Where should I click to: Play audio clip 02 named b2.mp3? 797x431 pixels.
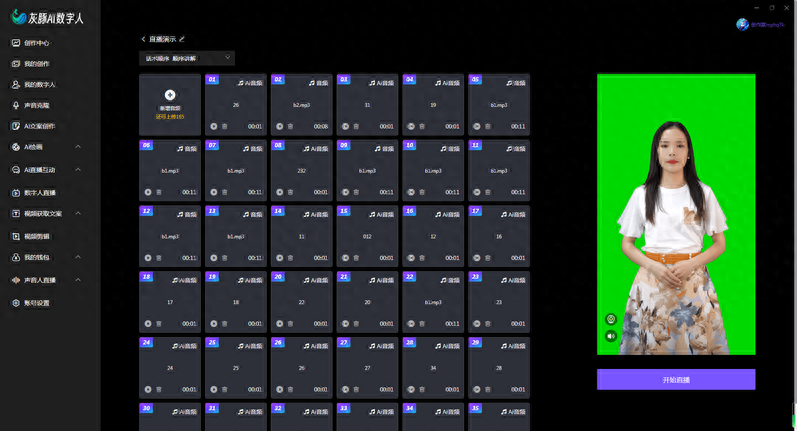click(280, 127)
